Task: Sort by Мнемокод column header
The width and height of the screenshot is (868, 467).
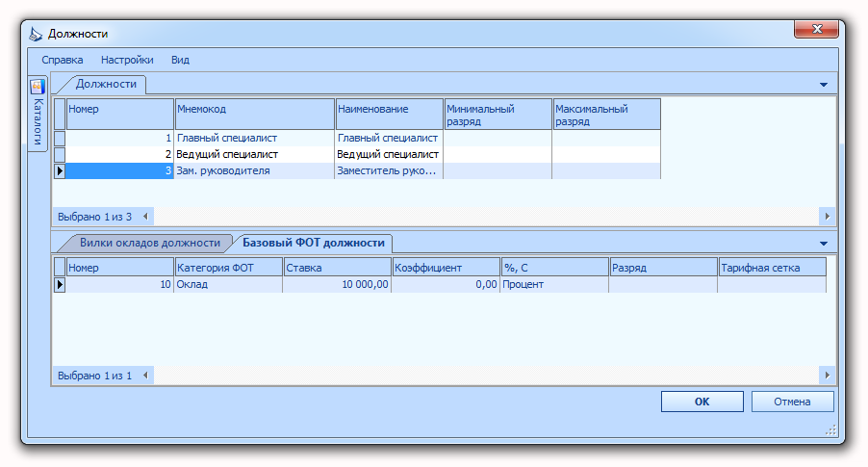Action: 254,115
